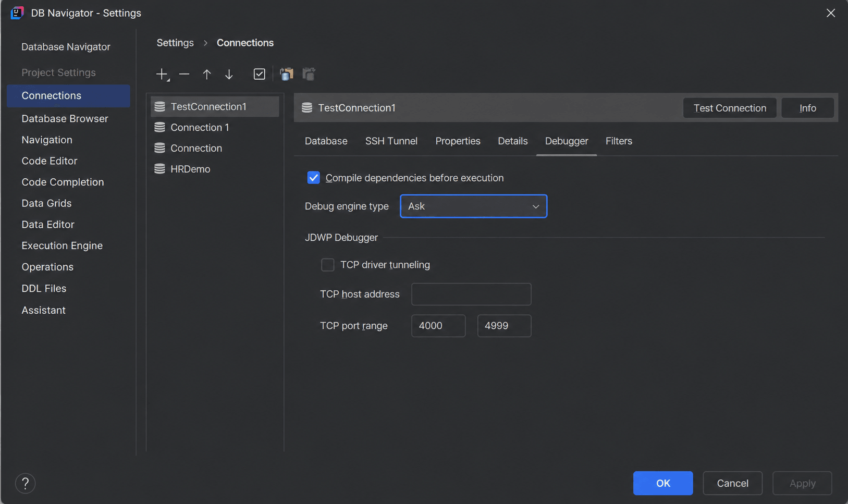
Task: Open Connections settings section in sidebar
Action: 68,95
